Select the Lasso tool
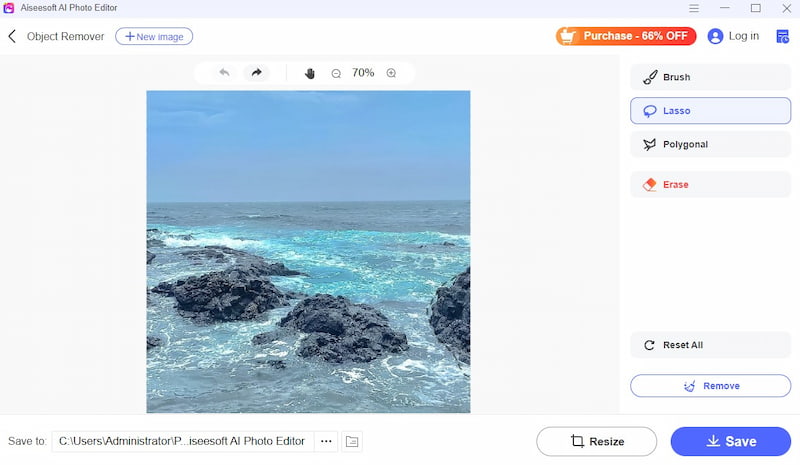The image size is (800, 465). coord(710,111)
